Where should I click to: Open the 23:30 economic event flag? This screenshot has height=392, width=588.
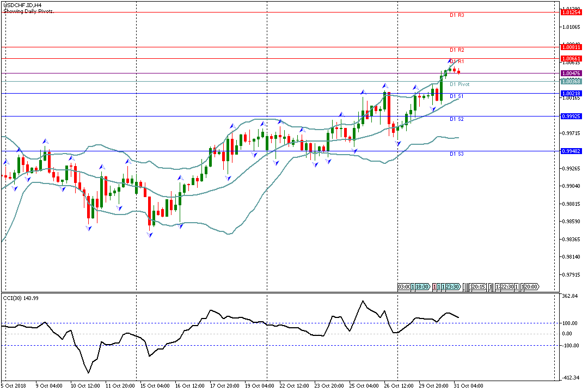pos(453,287)
